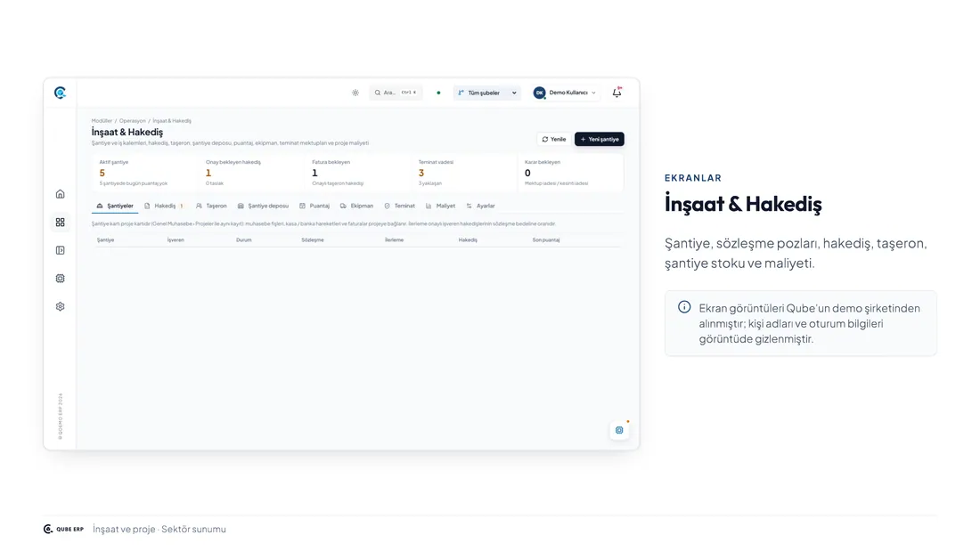
Task: Click the chip-shaped icon in the sidebar
Action: click(60, 279)
